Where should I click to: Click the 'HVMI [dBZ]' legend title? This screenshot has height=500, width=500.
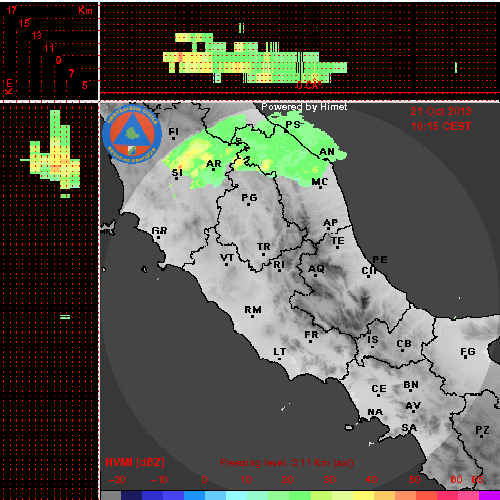click(x=135, y=462)
